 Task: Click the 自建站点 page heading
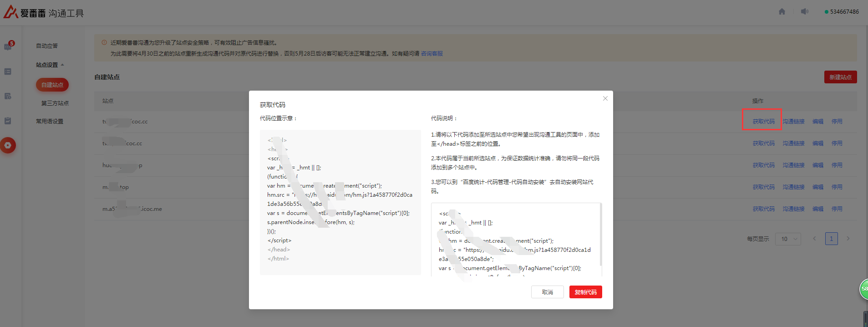click(x=107, y=77)
